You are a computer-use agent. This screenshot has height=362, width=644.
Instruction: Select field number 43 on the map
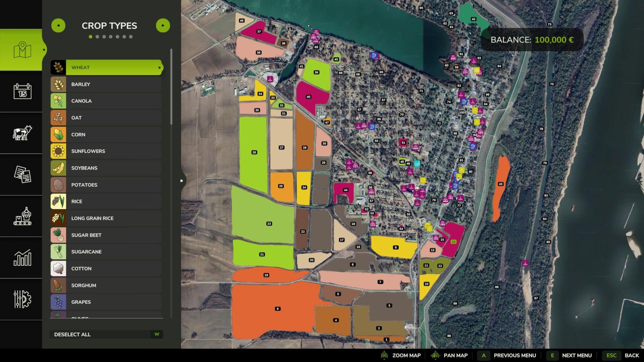pos(501,184)
